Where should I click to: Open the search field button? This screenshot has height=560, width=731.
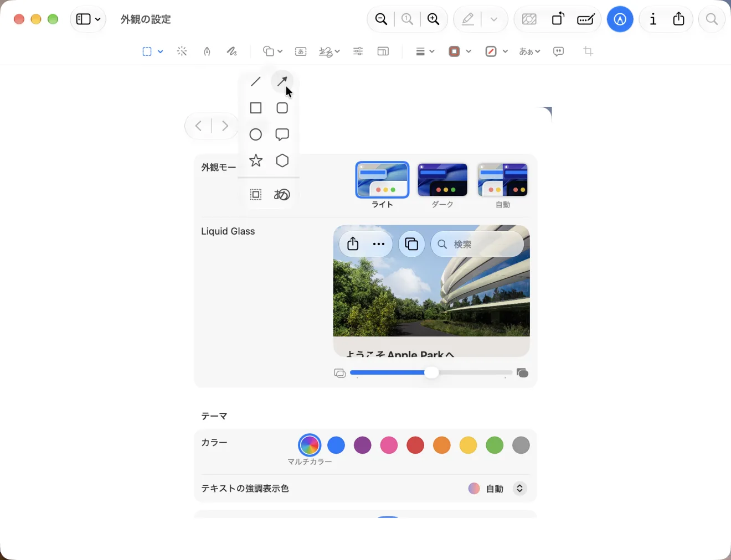click(712, 19)
